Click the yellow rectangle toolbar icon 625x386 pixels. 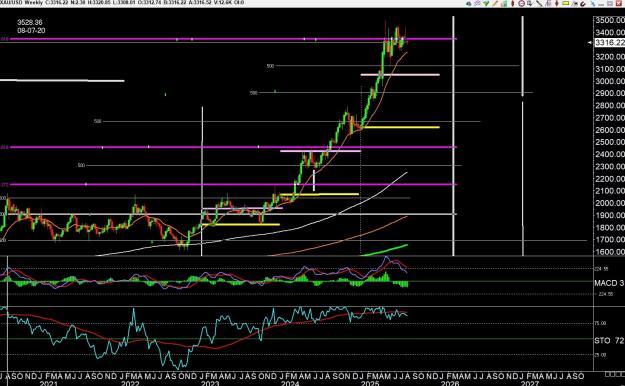pyautogui.click(x=565, y=3)
